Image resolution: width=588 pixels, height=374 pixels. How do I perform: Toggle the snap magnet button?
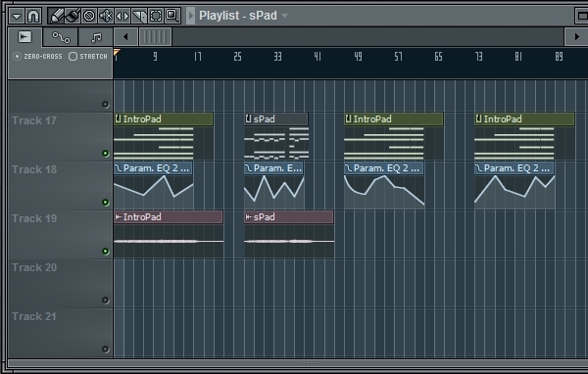pyautogui.click(x=33, y=16)
